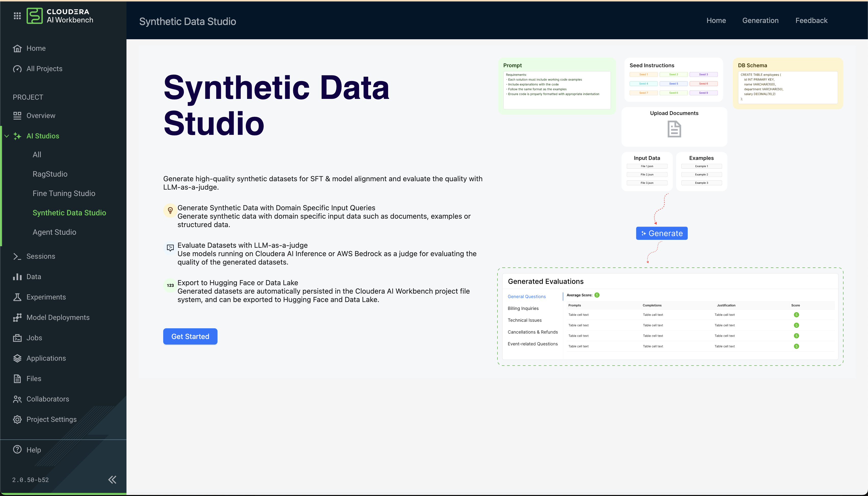Click the Help question mark icon
The width and height of the screenshot is (868, 496).
[17, 450]
